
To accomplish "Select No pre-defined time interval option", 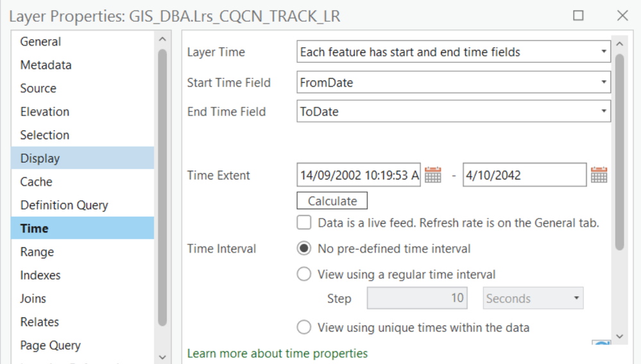I will click(x=304, y=249).
